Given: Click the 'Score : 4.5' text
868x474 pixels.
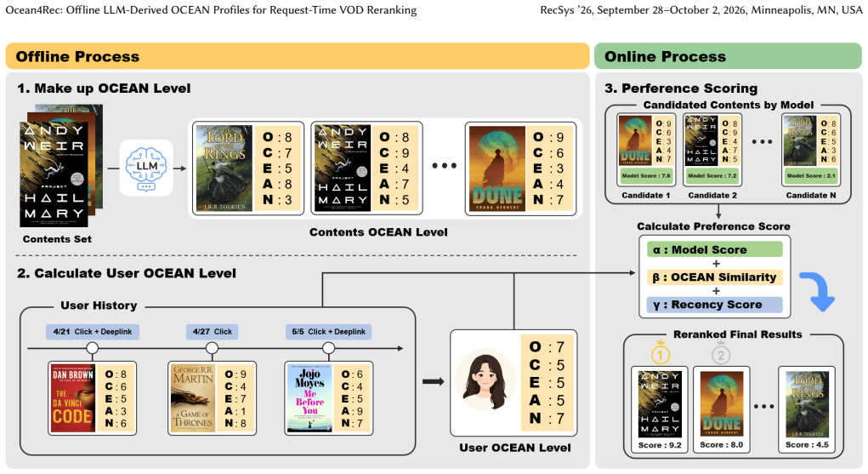Looking at the screenshot, I should [807, 444].
